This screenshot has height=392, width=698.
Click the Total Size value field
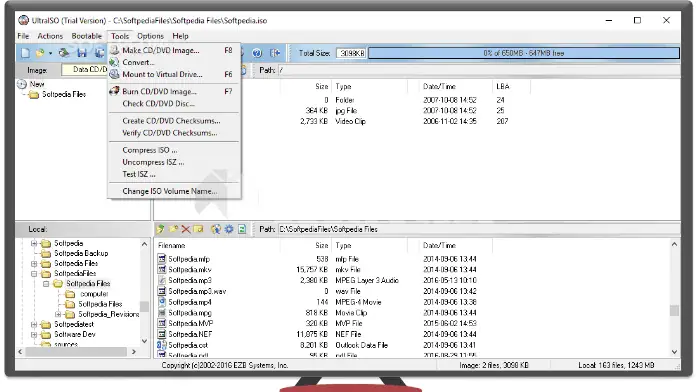tap(351, 53)
